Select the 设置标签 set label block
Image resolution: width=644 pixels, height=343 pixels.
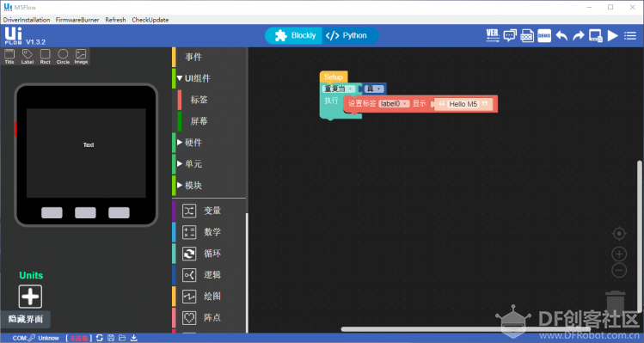pos(362,104)
